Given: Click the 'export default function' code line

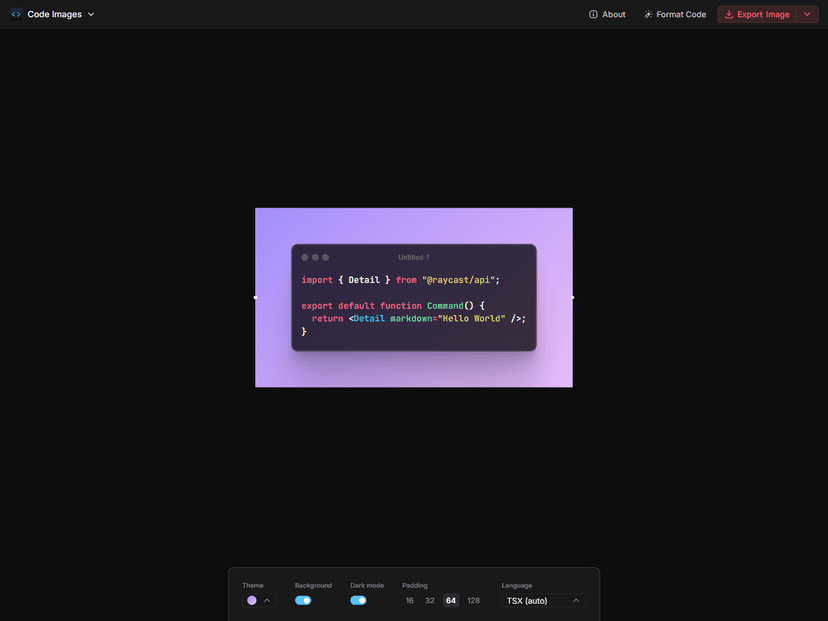Looking at the screenshot, I should (x=393, y=306).
